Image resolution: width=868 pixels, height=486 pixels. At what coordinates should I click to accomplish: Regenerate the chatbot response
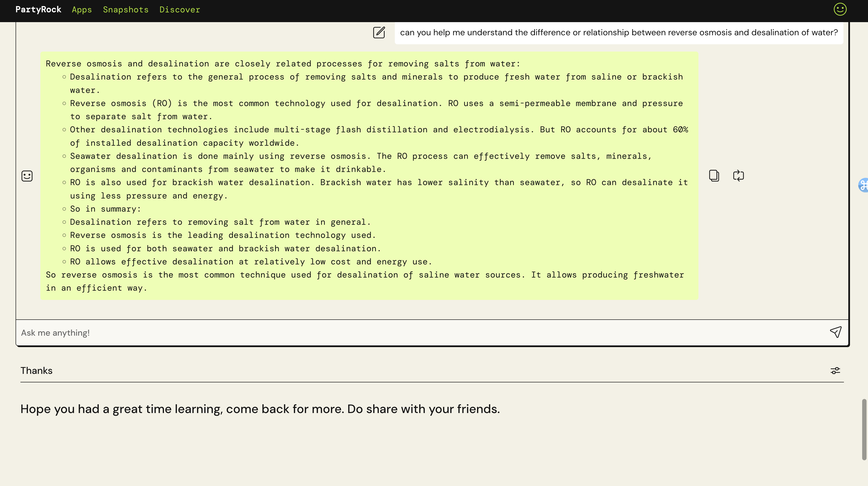(x=738, y=175)
